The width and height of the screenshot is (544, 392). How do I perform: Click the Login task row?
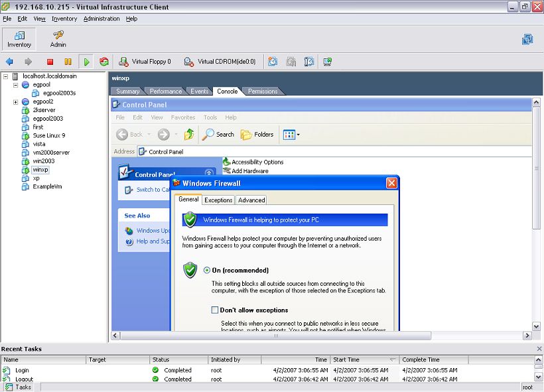pyautogui.click(x=267, y=370)
